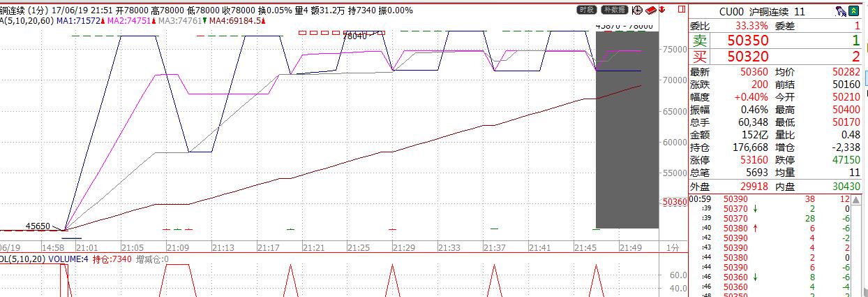Click the gray highlighted chart region

point(627,129)
